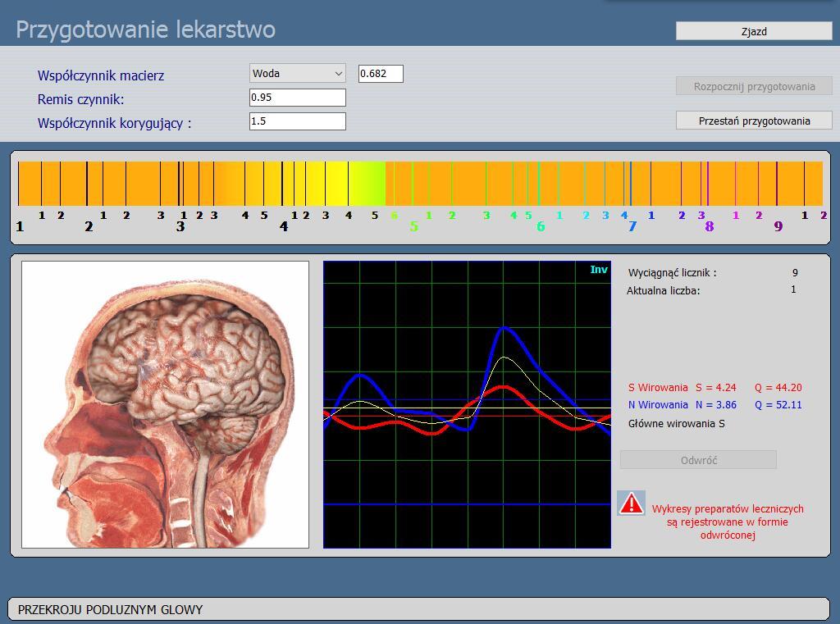
Task: Focus the Remis czynnik field 0.95
Action: point(297,97)
